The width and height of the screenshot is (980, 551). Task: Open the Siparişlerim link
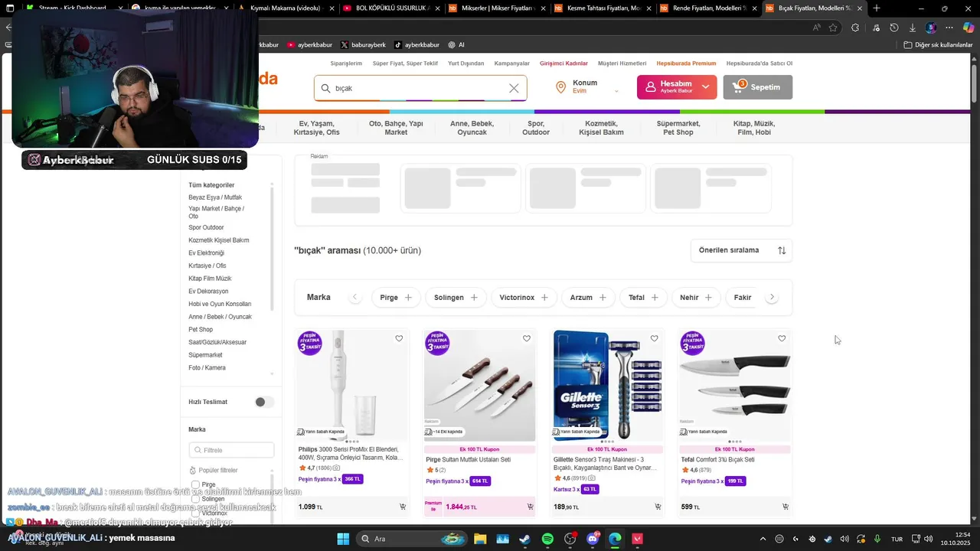(x=346, y=64)
